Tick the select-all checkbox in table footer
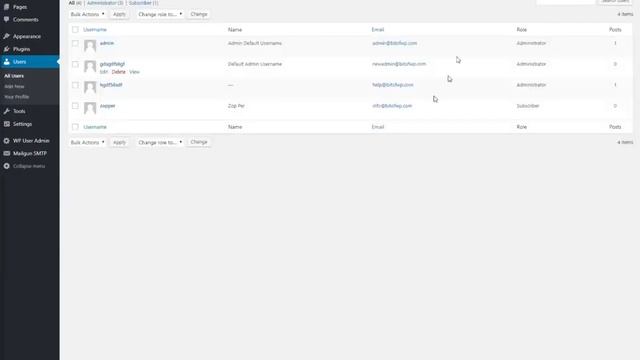 pyautogui.click(x=75, y=127)
